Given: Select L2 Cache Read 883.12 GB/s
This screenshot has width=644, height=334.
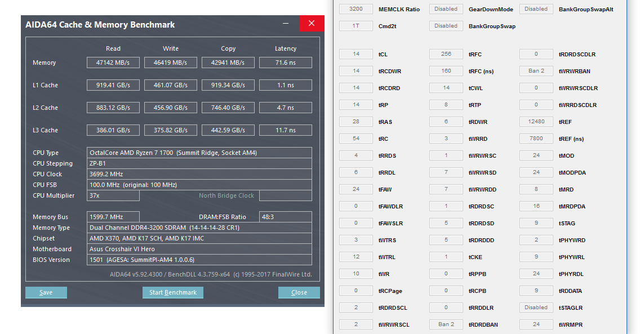Looking at the screenshot, I should [113, 108].
